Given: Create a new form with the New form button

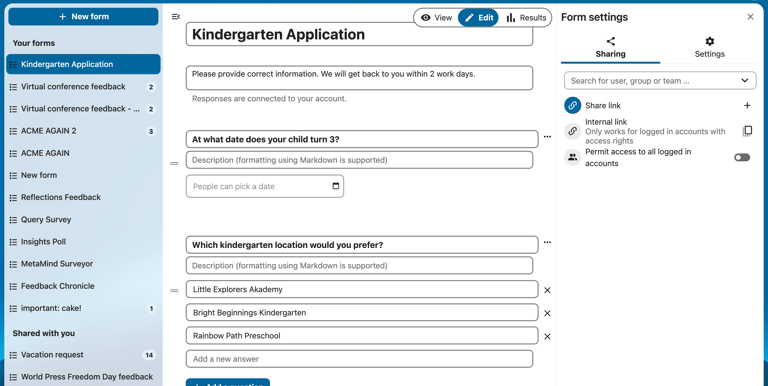Looking at the screenshot, I should tap(83, 17).
